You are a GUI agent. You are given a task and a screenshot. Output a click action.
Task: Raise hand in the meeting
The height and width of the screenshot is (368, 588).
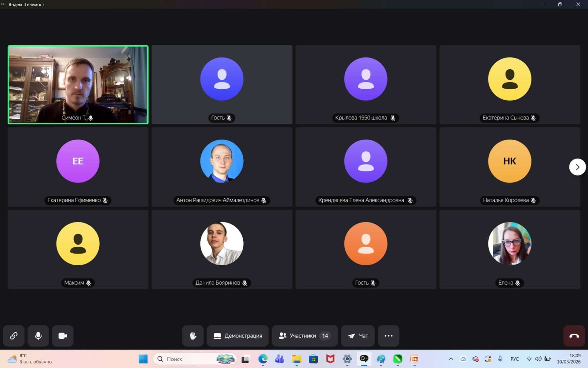click(193, 336)
